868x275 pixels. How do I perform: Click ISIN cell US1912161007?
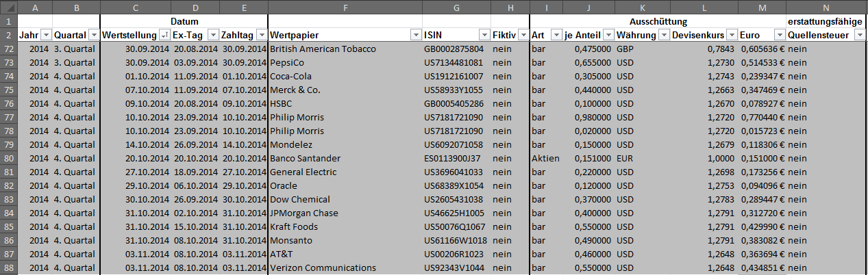(x=456, y=77)
